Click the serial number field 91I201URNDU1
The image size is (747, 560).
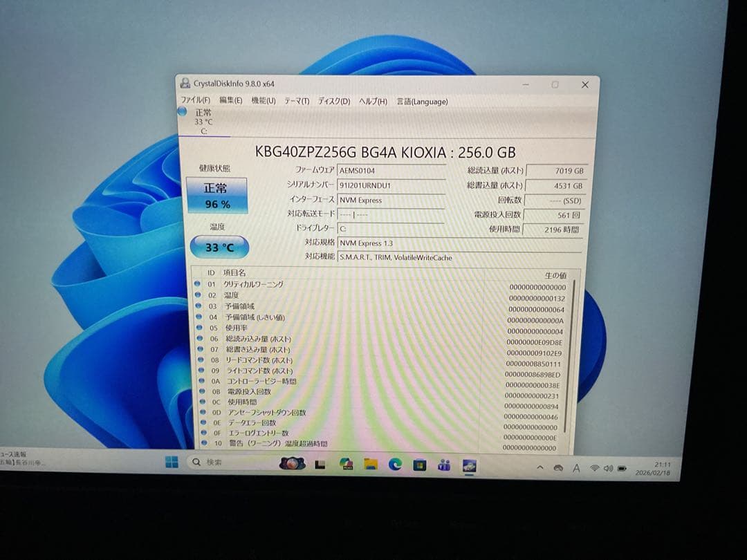(x=391, y=185)
